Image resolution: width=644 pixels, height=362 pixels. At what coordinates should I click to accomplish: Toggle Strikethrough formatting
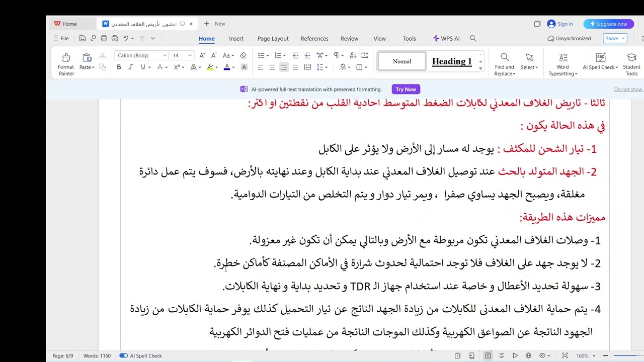[x=159, y=67]
